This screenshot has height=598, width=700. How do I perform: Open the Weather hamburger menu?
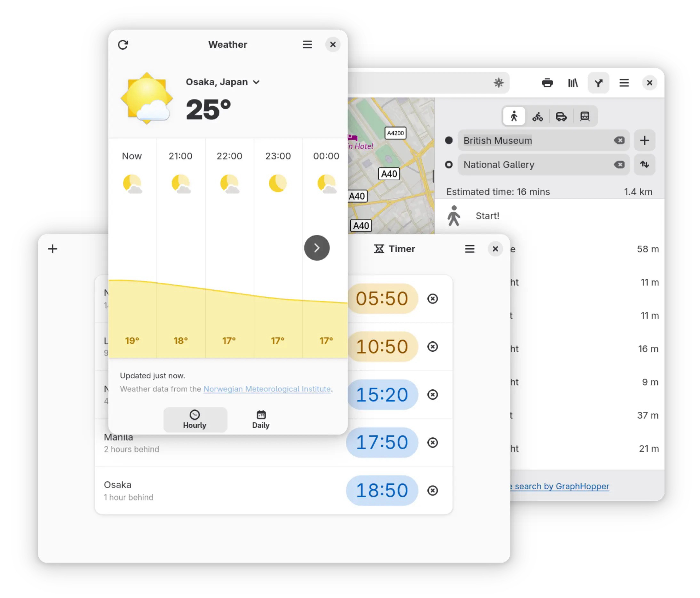[307, 44]
